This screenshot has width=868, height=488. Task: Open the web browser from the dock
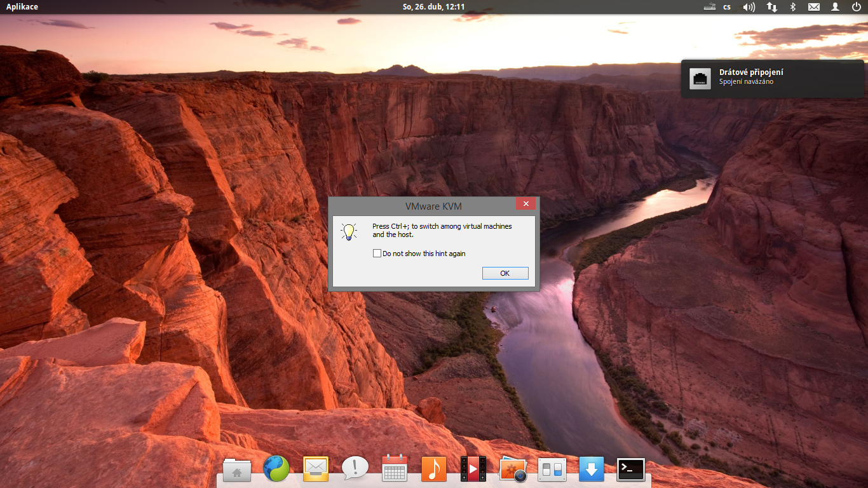click(x=276, y=468)
